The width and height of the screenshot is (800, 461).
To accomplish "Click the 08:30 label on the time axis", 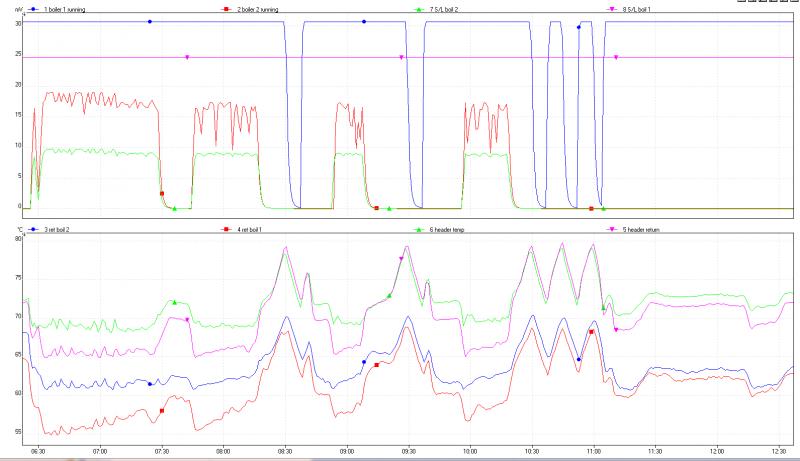I will [x=284, y=451].
